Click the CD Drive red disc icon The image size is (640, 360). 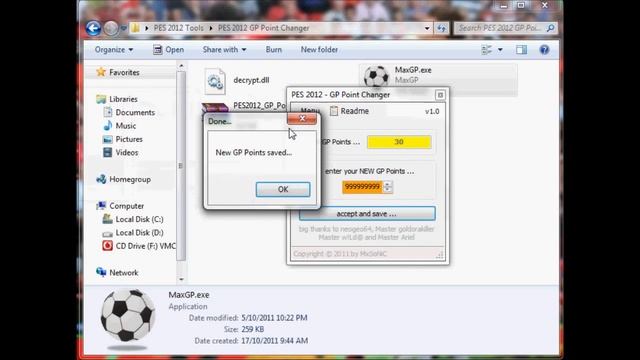[107, 246]
